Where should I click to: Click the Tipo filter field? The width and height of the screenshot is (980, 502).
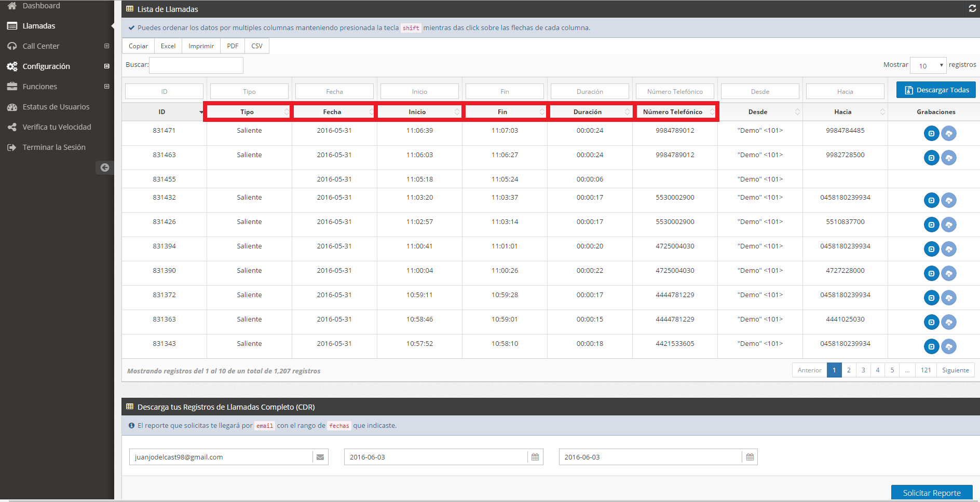[249, 92]
